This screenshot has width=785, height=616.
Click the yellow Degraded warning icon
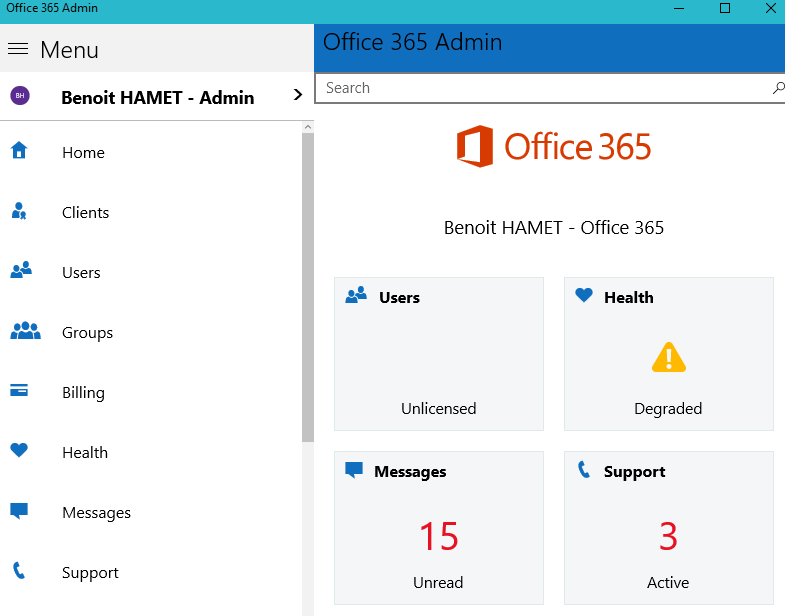click(668, 358)
